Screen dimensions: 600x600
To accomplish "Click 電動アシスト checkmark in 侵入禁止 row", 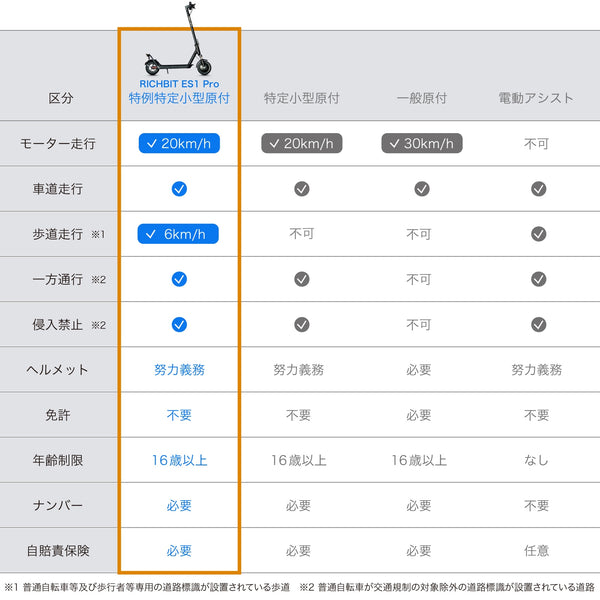I will coord(538,324).
